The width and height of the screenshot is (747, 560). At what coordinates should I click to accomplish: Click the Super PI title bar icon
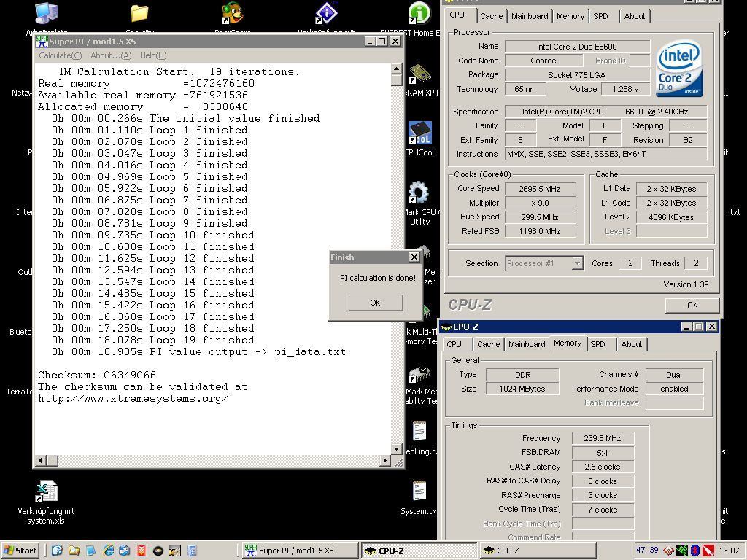pos(42,42)
